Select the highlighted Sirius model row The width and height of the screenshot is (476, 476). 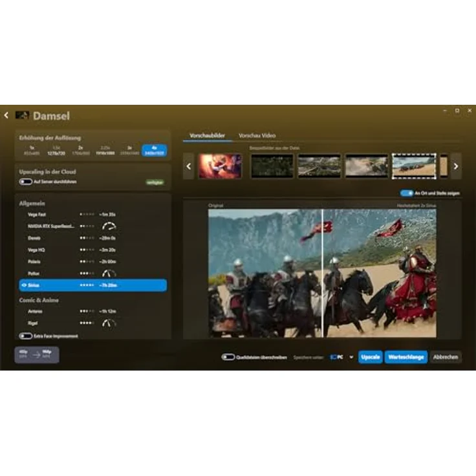pyautogui.click(x=92, y=285)
